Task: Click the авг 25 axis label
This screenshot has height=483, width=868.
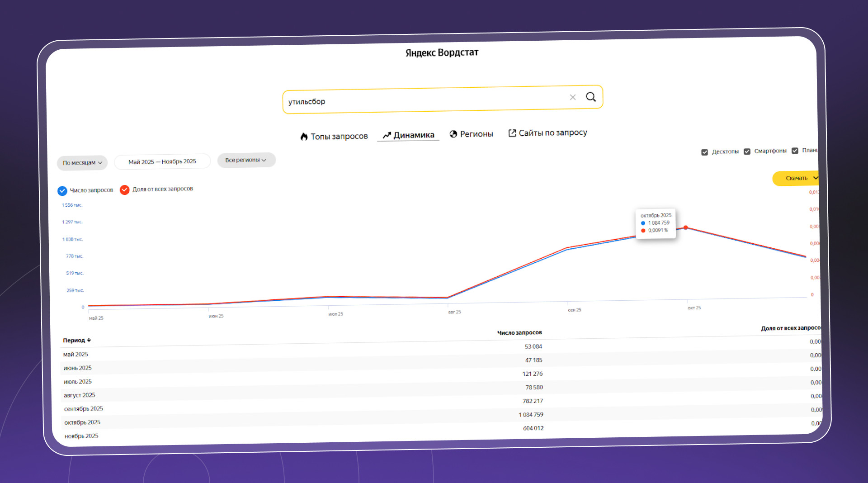Action: click(x=455, y=312)
